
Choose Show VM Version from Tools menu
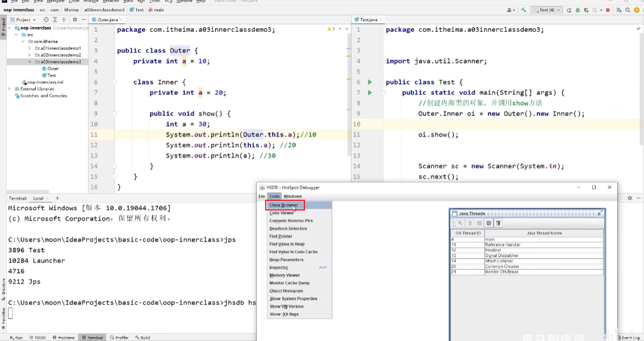pos(299,306)
